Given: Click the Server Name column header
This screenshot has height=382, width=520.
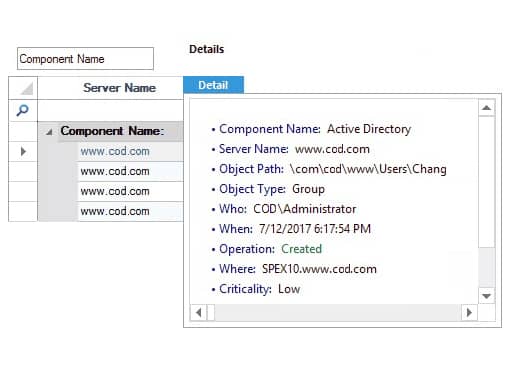Looking at the screenshot, I should point(110,88).
